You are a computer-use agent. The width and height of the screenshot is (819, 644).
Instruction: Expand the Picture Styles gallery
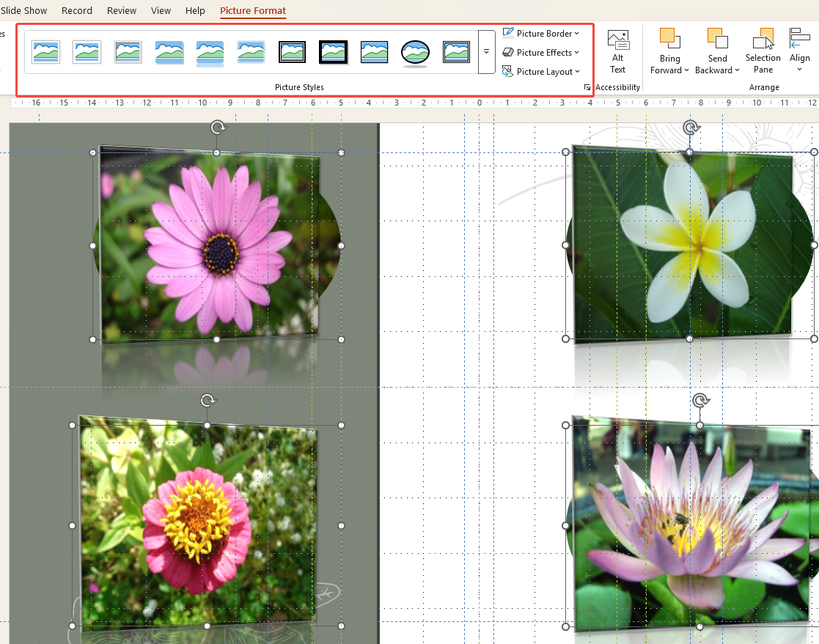[x=485, y=51]
